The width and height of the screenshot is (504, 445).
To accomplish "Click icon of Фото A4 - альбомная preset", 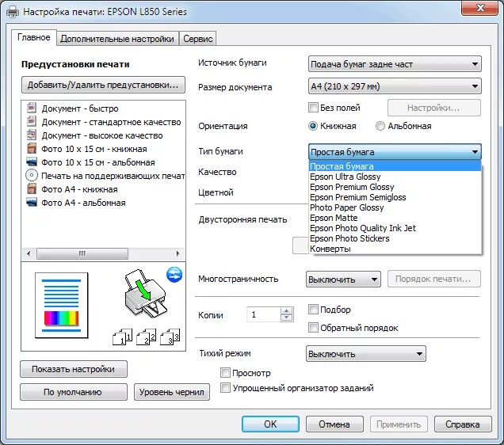I will coord(32,202).
